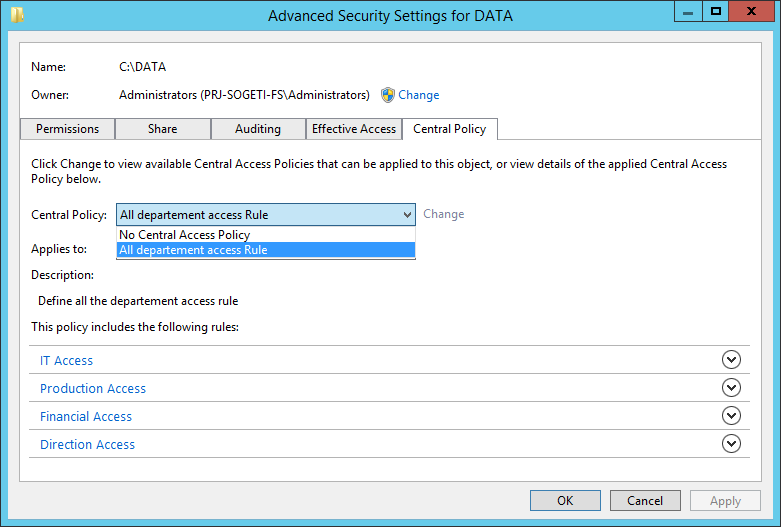Viewport: 781px width, 527px height.
Task: Open the Share tab
Action: pyautogui.click(x=162, y=129)
